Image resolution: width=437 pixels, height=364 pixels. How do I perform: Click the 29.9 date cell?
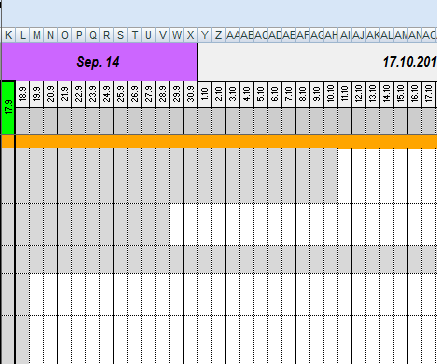pos(177,94)
